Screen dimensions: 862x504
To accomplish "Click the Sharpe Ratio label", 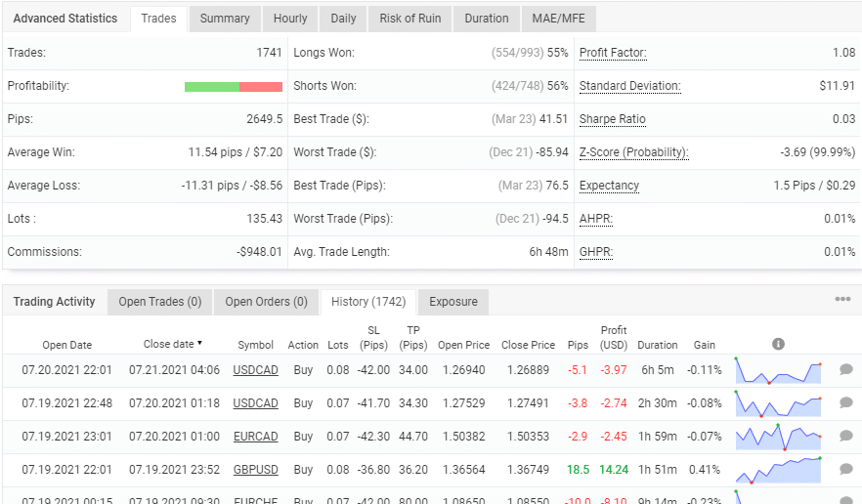I will (x=613, y=119).
